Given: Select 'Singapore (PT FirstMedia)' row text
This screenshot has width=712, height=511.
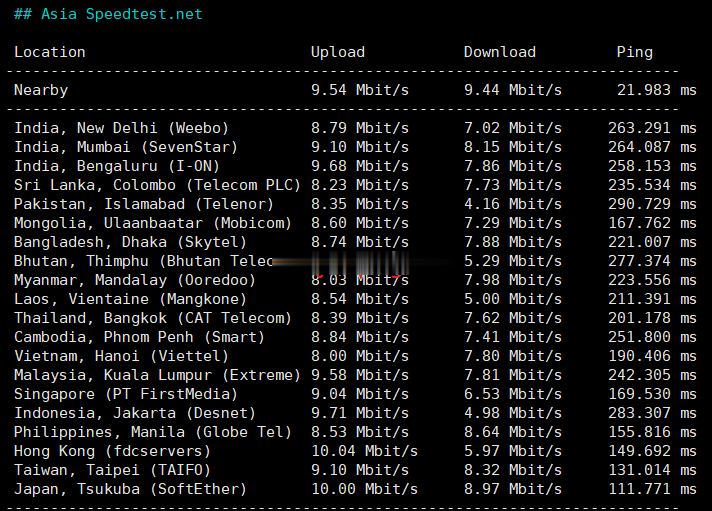Looking at the screenshot, I should [x=126, y=395].
